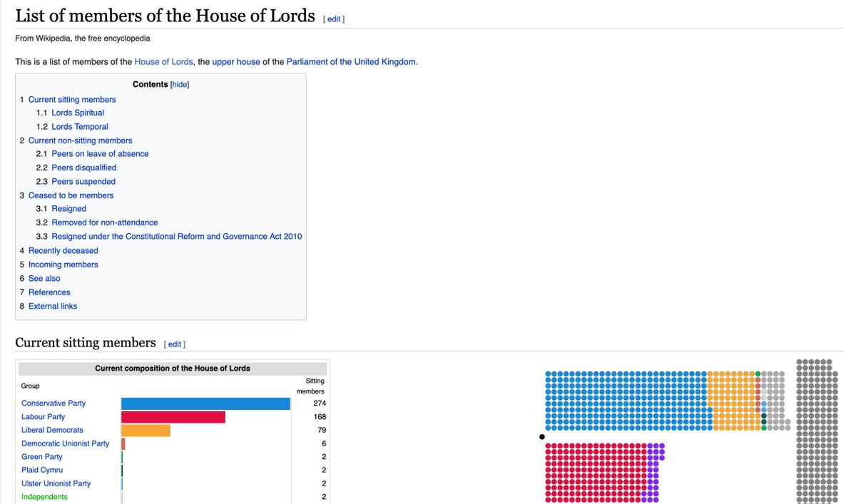Go to Removed for non-attendance section

[x=105, y=222]
